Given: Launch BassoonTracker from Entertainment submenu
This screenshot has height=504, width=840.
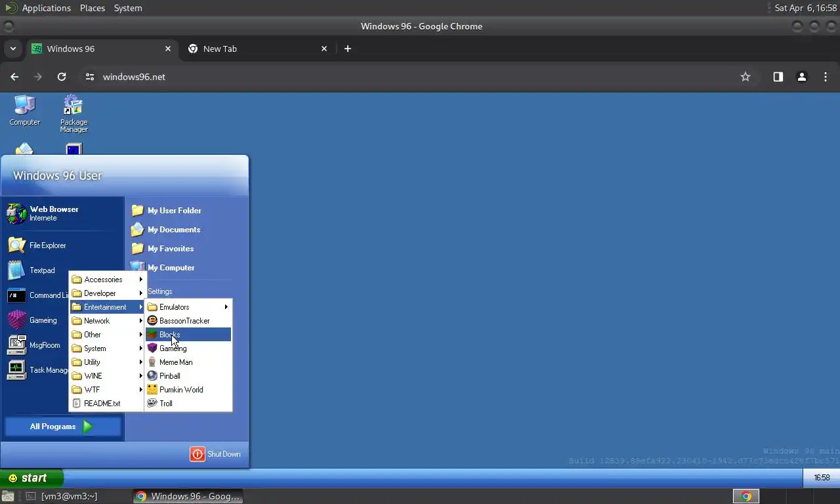Looking at the screenshot, I should (188, 321).
